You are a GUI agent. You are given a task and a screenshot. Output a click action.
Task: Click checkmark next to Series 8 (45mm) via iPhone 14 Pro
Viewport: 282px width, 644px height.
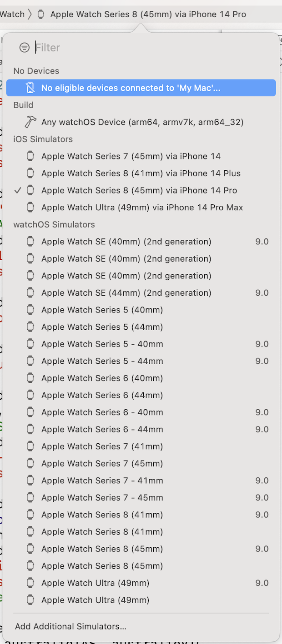coord(18,190)
